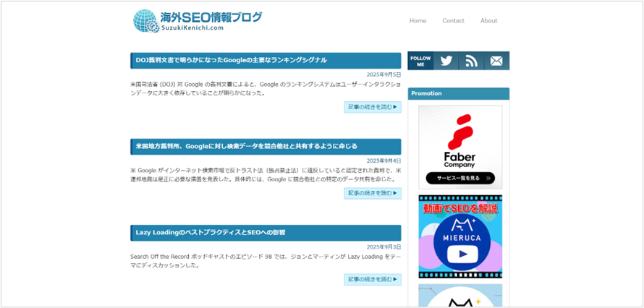Open the RSS feed icon
The height and width of the screenshot is (308, 644).
tap(471, 61)
